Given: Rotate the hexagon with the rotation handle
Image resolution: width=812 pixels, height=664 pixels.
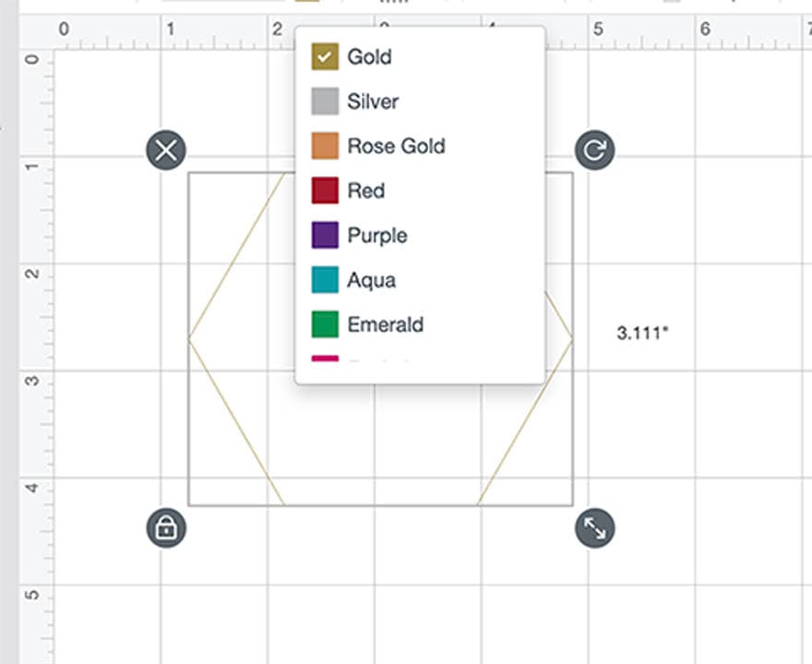Looking at the screenshot, I should point(594,149).
